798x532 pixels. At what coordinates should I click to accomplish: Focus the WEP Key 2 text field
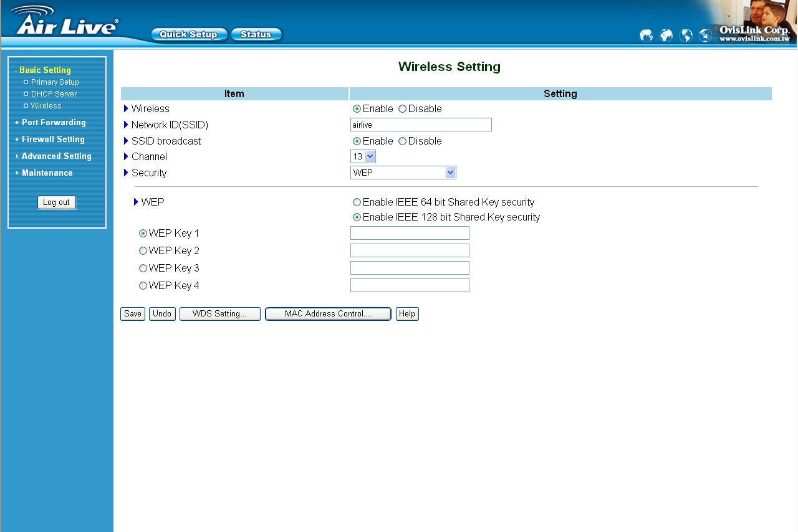point(410,250)
